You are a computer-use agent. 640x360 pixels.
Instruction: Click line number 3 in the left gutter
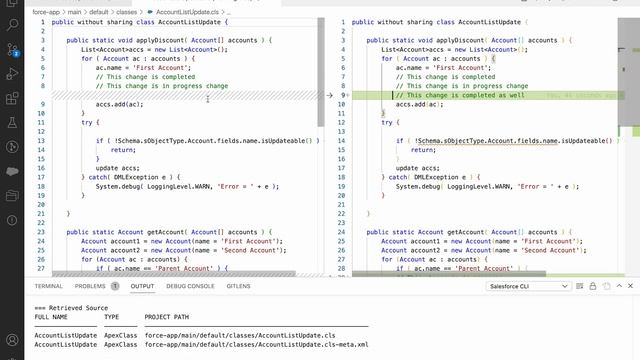coord(42,40)
